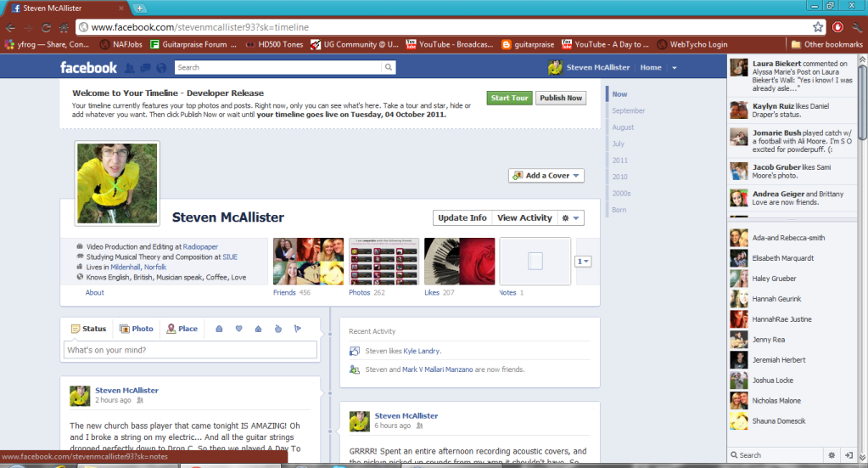Click View Activity button
The image size is (868, 468).
(524, 217)
